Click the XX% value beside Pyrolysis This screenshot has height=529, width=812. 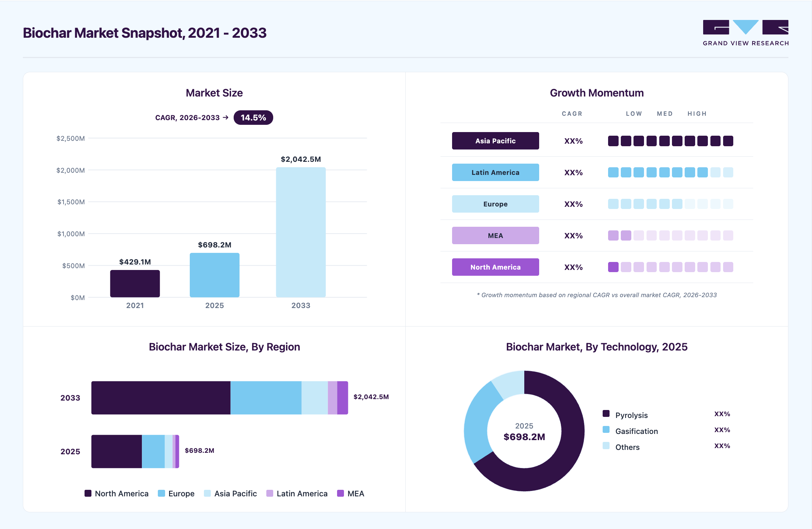point(722,414)
